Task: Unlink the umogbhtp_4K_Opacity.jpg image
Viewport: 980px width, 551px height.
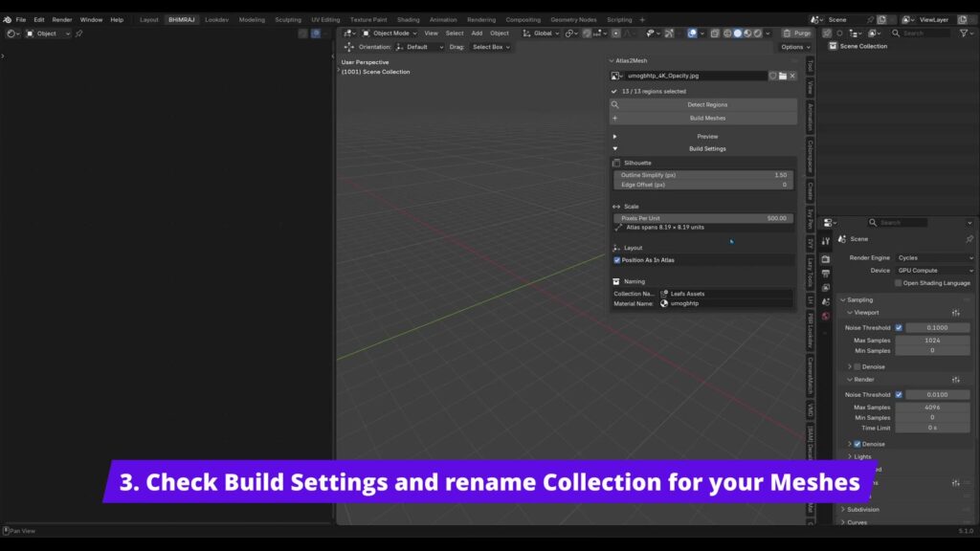Action: point(792,76)
